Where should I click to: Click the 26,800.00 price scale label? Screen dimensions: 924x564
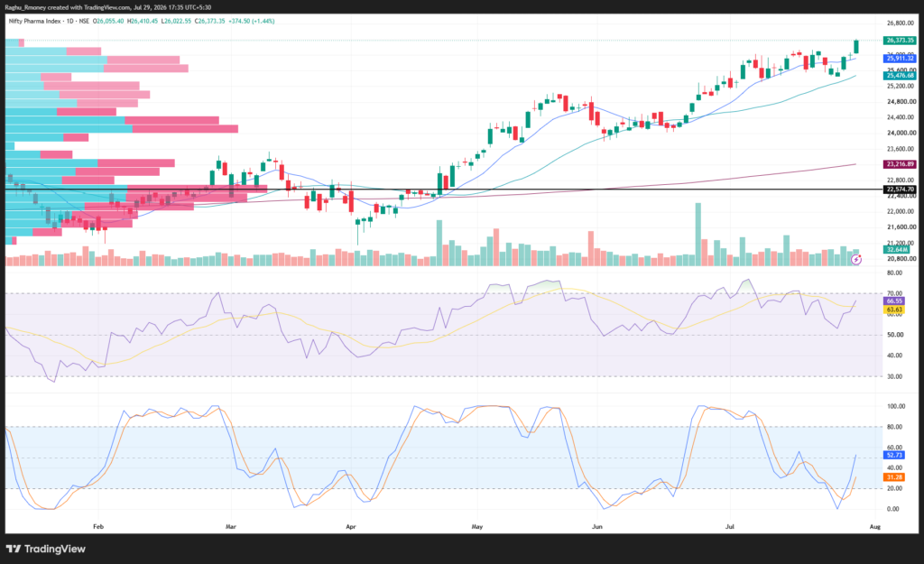pyautogui.click(x=901, y=23)
